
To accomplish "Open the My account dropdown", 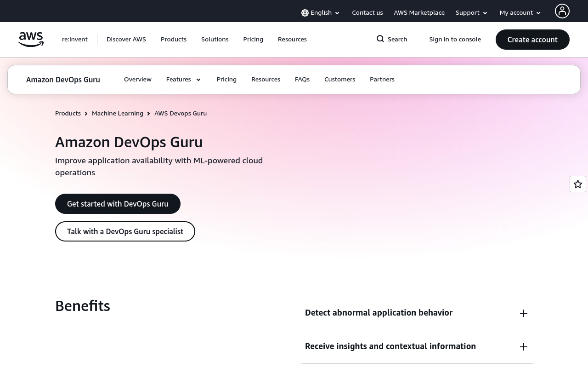I will pyautogui.click(x=520, y=13).
